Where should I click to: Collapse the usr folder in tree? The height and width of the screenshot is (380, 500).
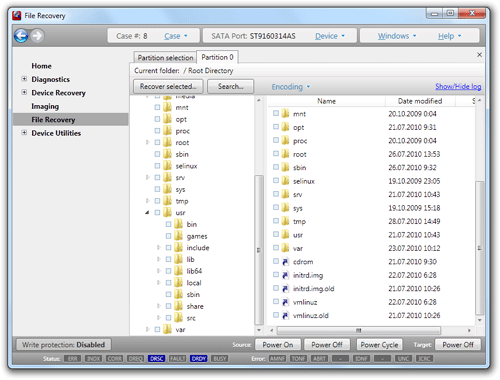point(147,212)
